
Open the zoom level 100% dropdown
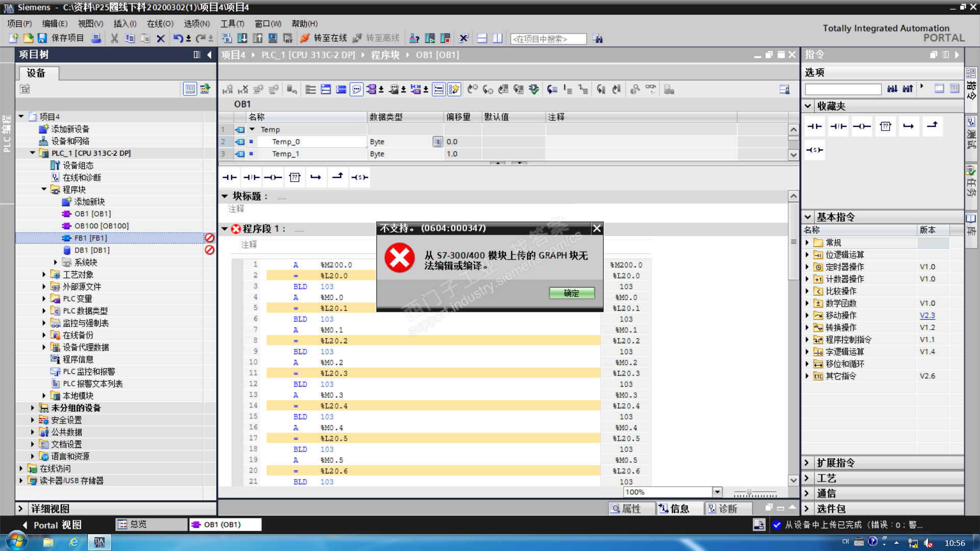click(717, 492)
